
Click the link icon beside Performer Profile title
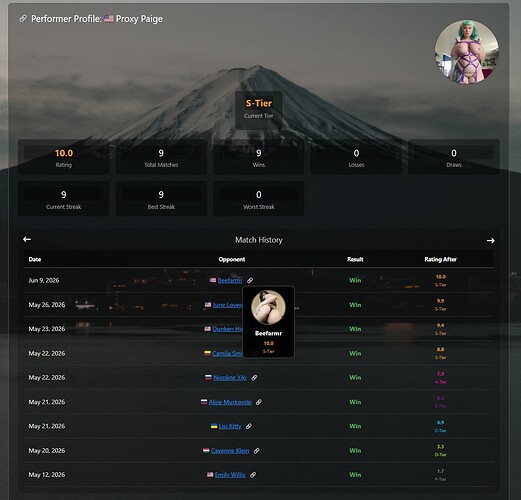point(23,19)
